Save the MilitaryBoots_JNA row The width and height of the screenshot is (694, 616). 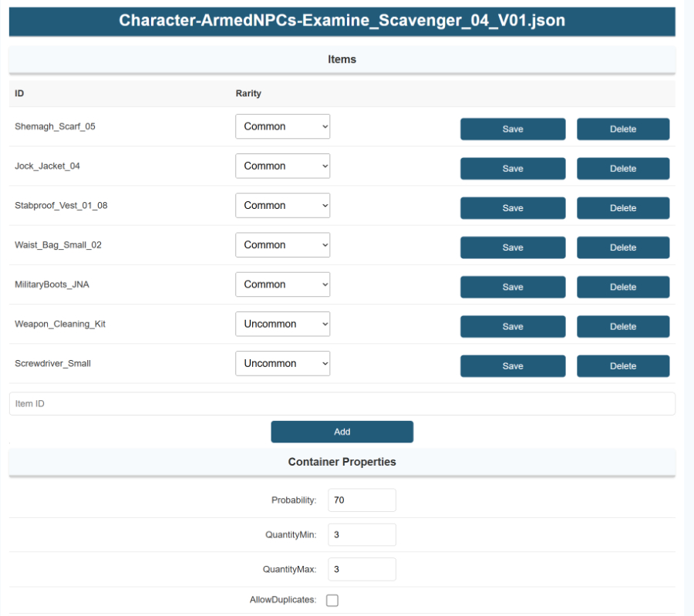click(x=513, y=287)
